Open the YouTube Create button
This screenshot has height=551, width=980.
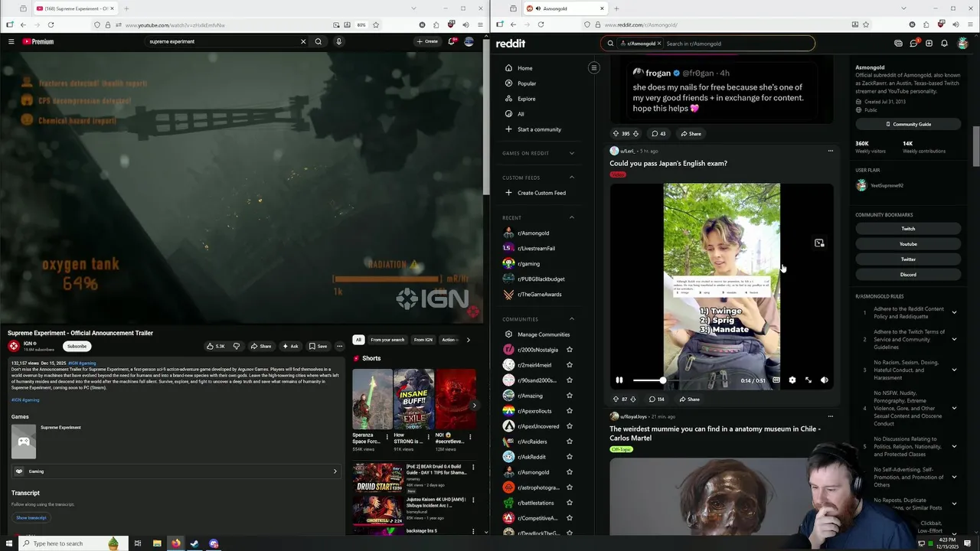(x=427, y=41)
